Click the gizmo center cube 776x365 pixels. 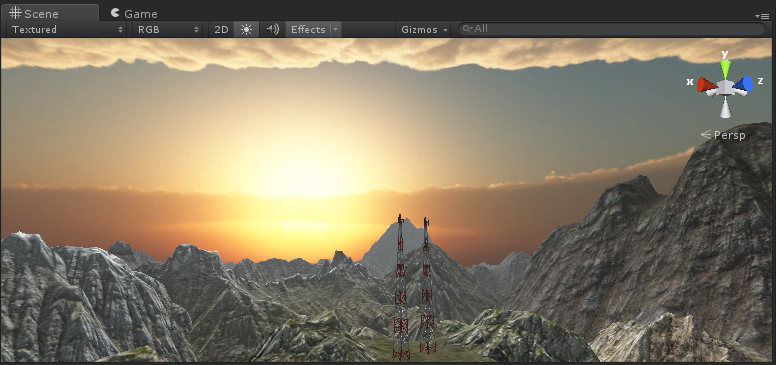[726, 88]
